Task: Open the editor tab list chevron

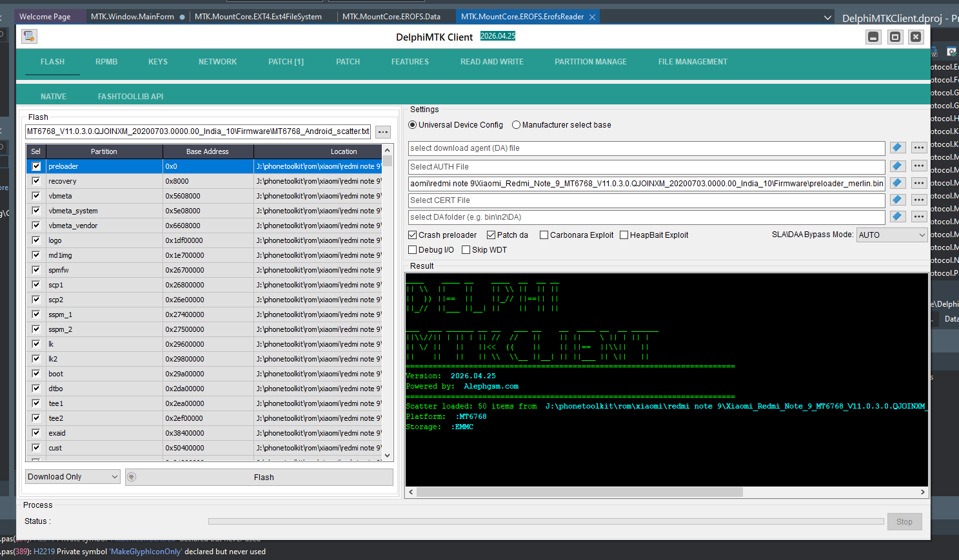Action: (x=827, y=17)
